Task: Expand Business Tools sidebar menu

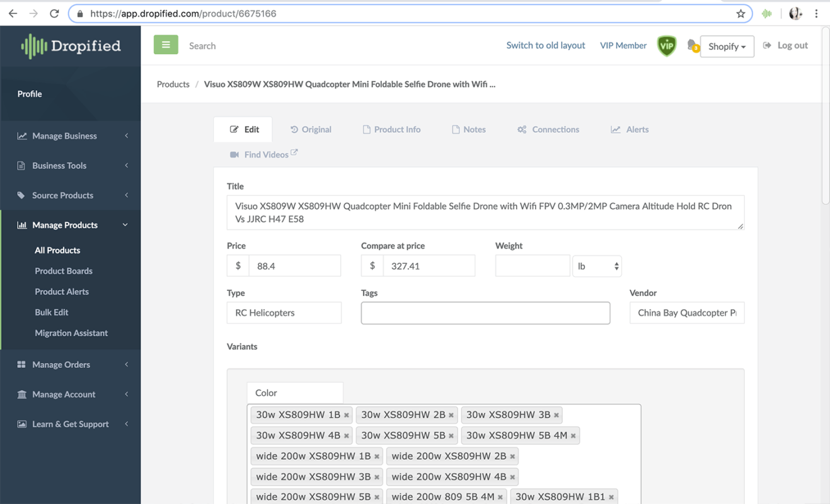Action: tap(71, 165)
